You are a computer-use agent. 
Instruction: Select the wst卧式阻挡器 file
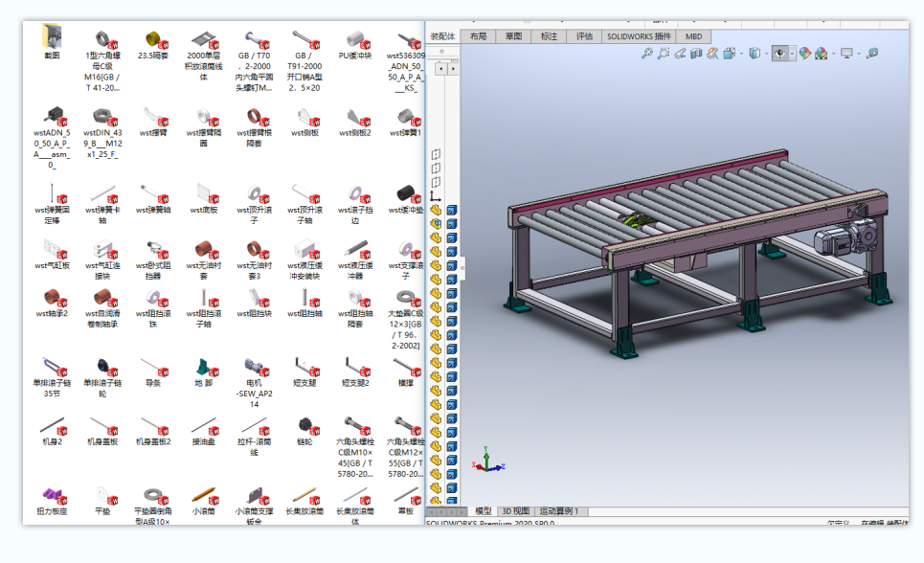[153, 260]
